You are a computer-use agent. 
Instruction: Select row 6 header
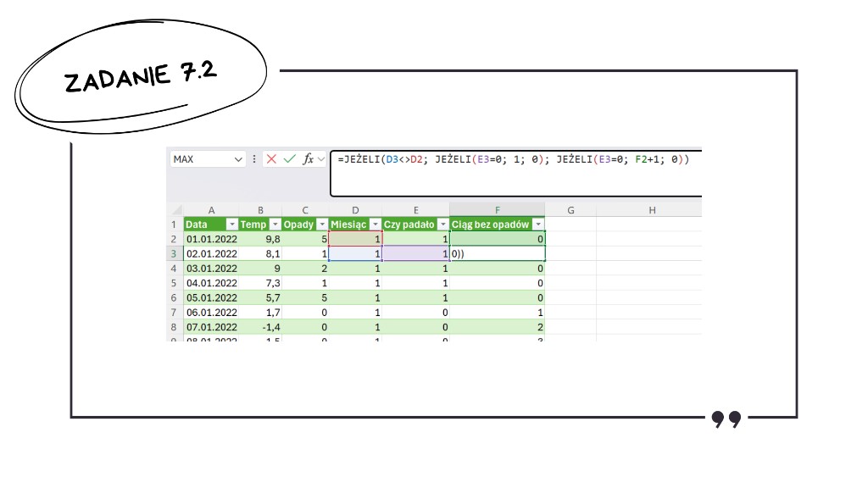(x=174, y=297)
